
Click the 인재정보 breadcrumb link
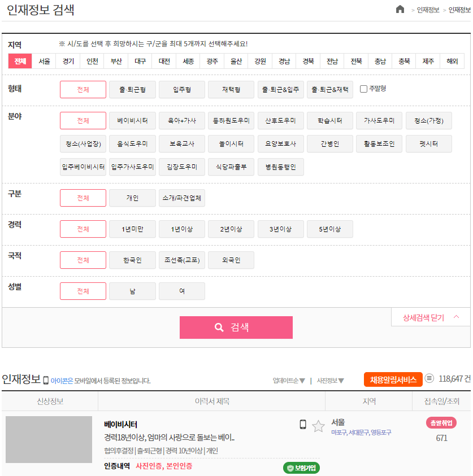[428, 10]
